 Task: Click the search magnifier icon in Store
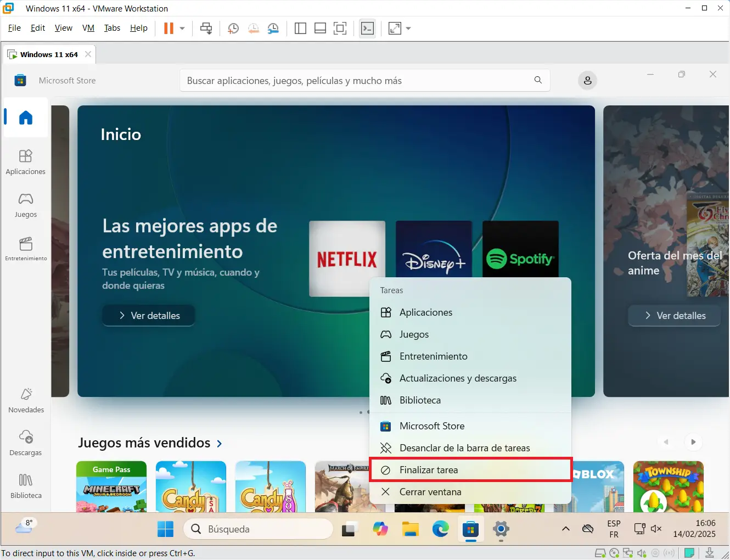pos(538,80)
